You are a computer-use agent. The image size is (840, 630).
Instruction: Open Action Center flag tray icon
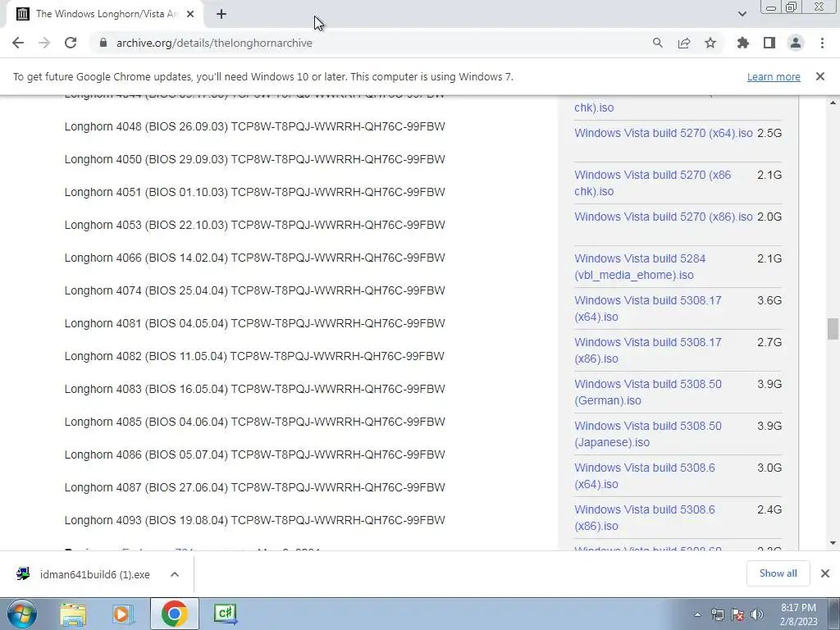(x=737, y=614)
